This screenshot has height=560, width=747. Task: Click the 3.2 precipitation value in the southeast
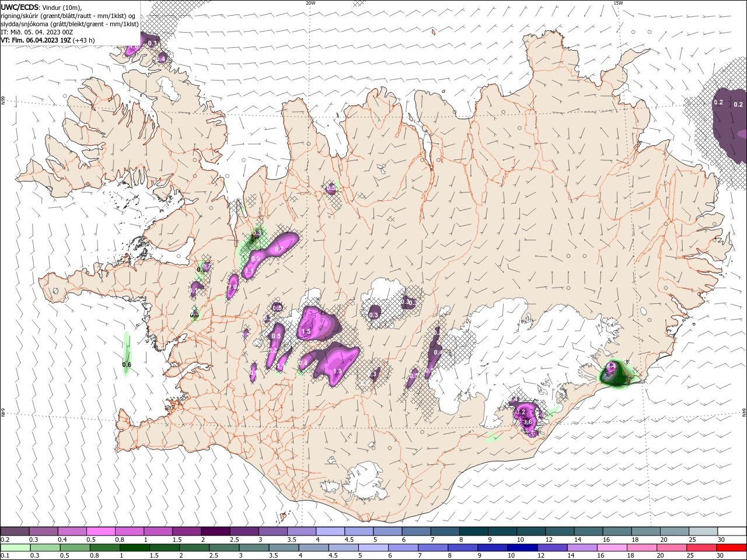click(x=522, y=412)
